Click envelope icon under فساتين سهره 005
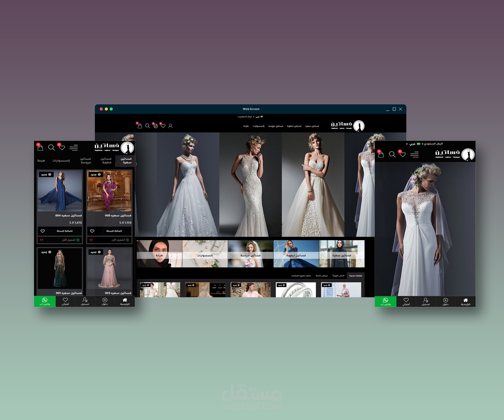504x420 pixels. point(91,240)
